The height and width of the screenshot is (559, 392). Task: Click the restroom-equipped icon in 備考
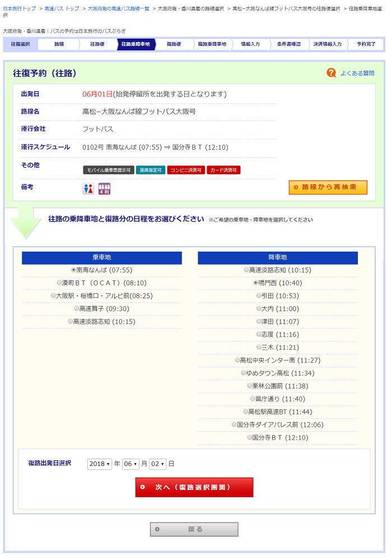tap(88, 189)
